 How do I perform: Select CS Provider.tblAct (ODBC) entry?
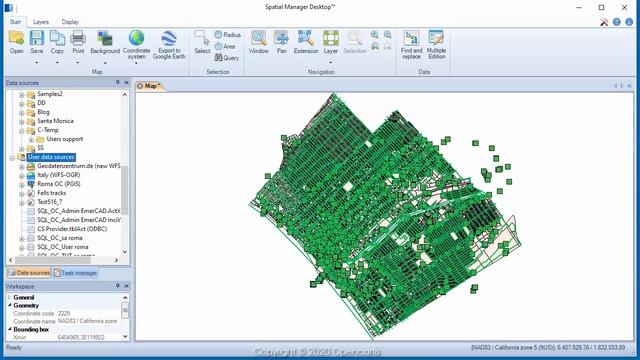(72, 229)
